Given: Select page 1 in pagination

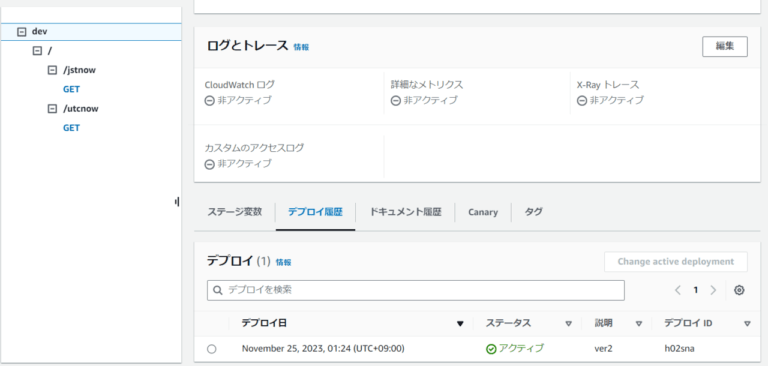Looking at the screenshot, I should pos(696,290).
